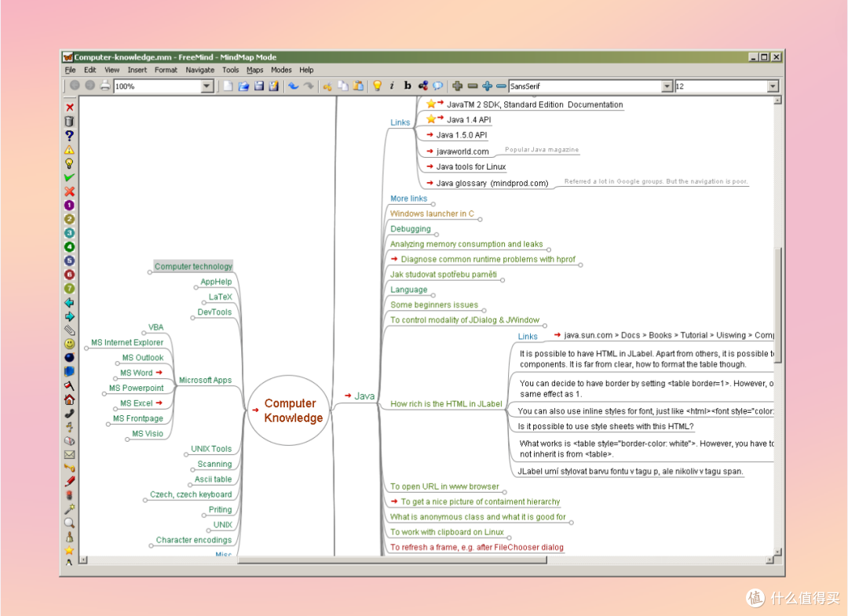
Task: Open the SansSerif font dropdown
Action: [667, 86]
